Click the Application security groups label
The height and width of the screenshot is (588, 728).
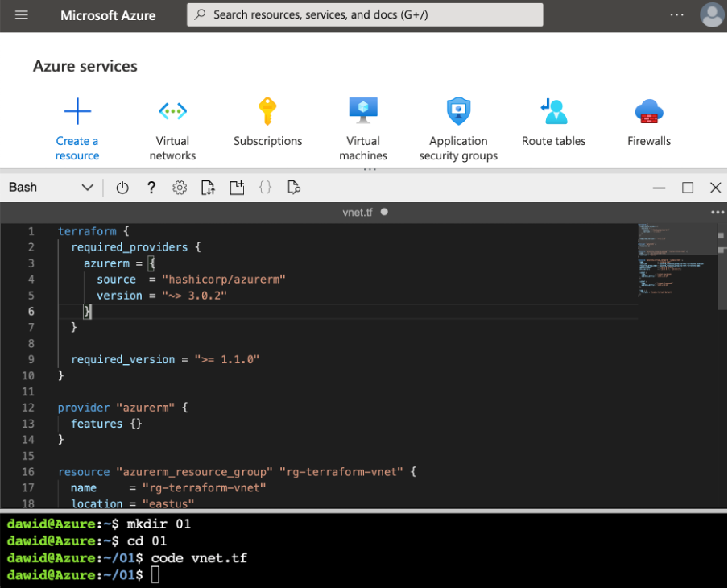coord(458,148)
